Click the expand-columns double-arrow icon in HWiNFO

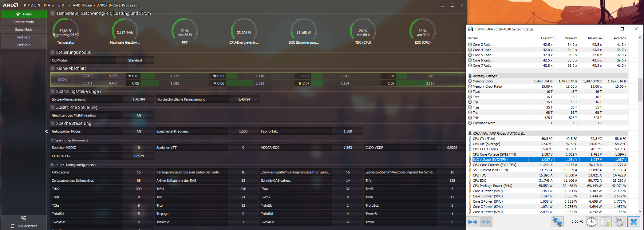pos(472,222)
